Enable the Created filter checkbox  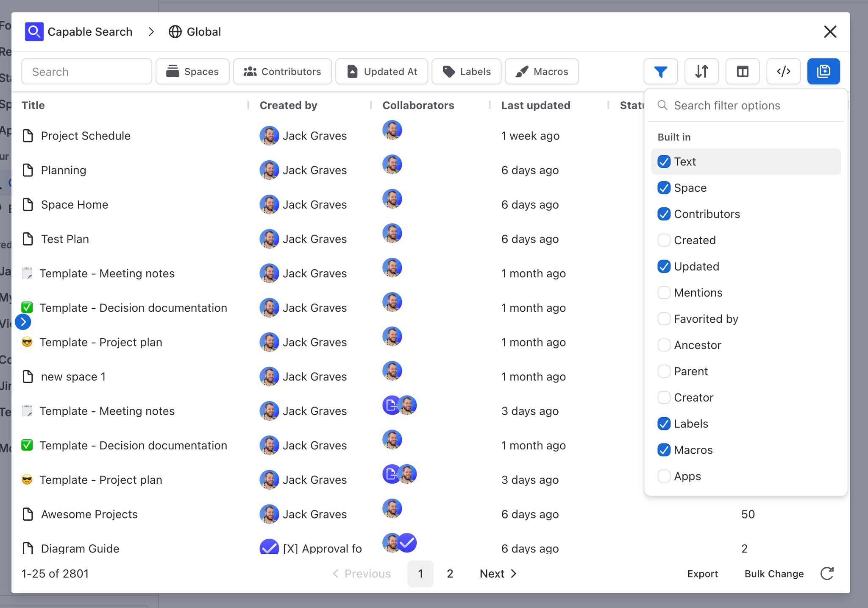pyautogui.click(x=664, y=240)
